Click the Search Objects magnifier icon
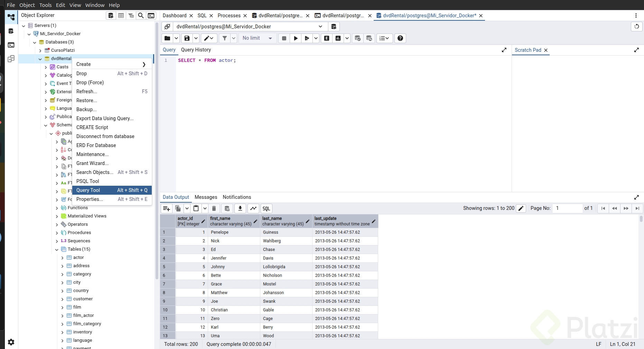Viewport: 644px width, 349px height. (x=141, y=16)
